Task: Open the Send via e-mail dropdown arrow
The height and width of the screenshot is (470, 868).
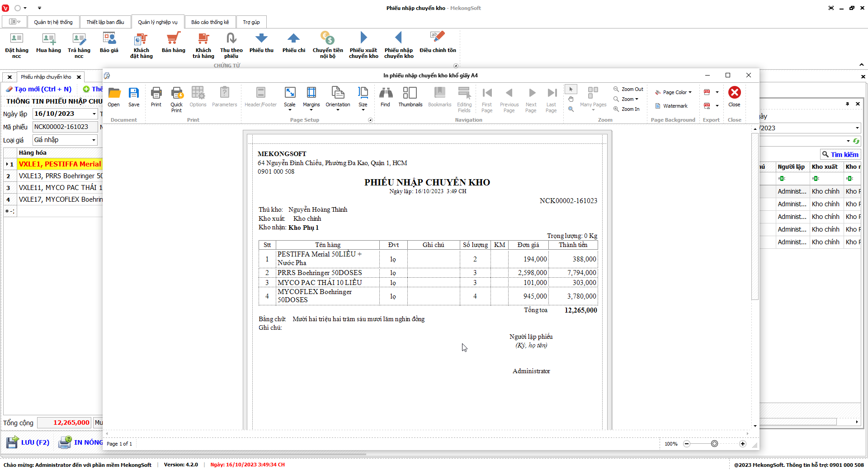Action: click(x=717, y=106)
